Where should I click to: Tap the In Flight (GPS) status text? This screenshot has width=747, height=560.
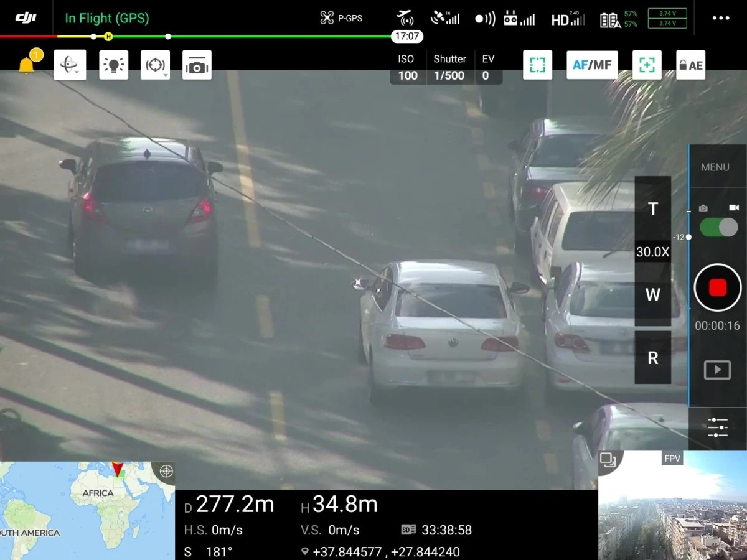[x=107, y=18]
